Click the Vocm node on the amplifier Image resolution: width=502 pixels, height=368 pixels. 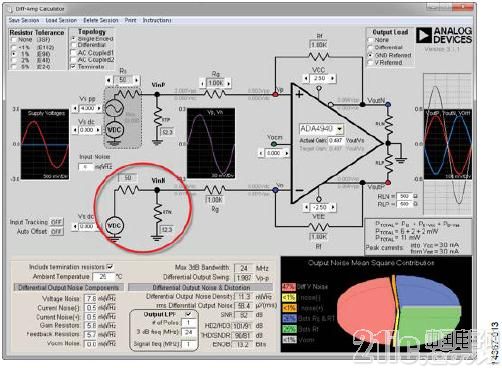(274, 144)
